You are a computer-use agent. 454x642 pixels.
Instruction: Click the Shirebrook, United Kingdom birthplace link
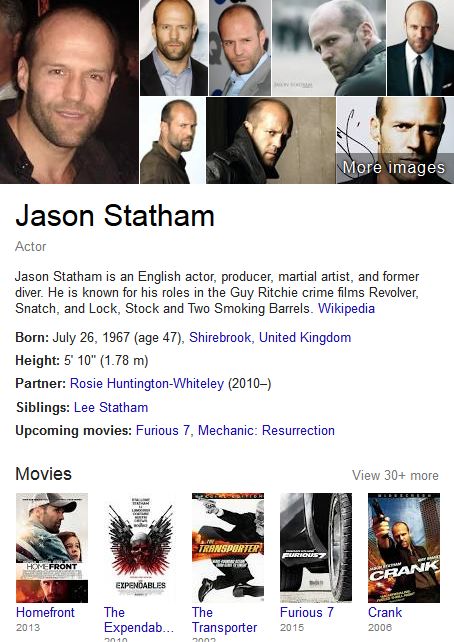click(270, 337)
